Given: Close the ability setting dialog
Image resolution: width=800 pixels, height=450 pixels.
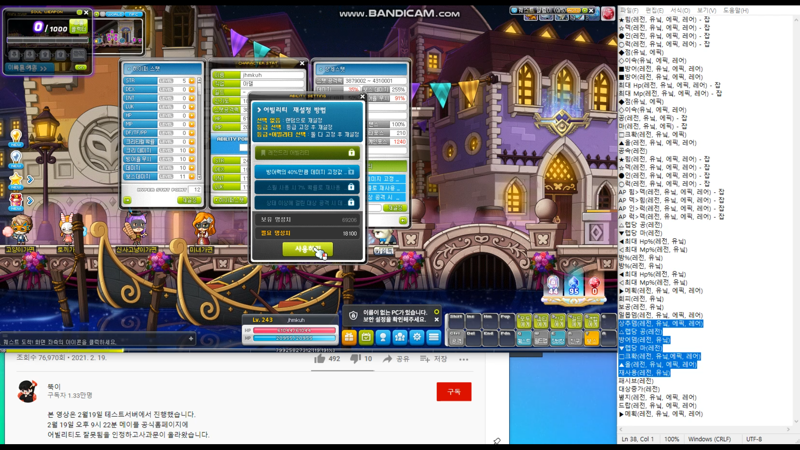Looking at the screenshot, I should pyautogui.click(x=362, y=96).
